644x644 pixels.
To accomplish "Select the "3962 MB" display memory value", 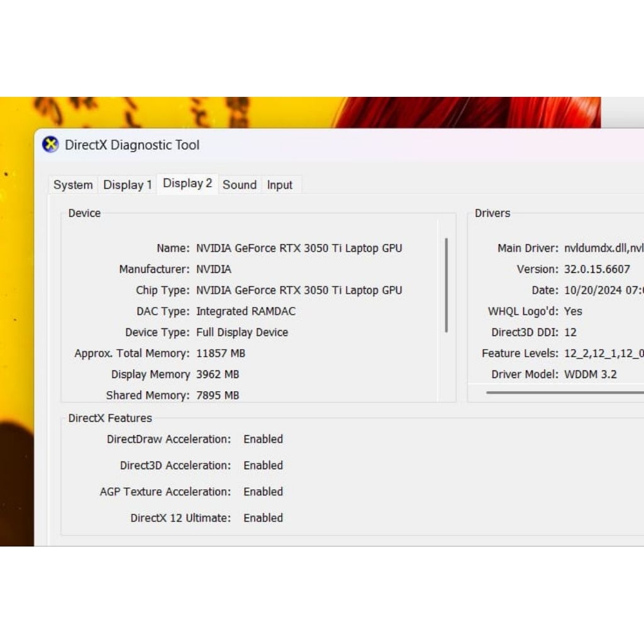I will [x=218, y=374].
